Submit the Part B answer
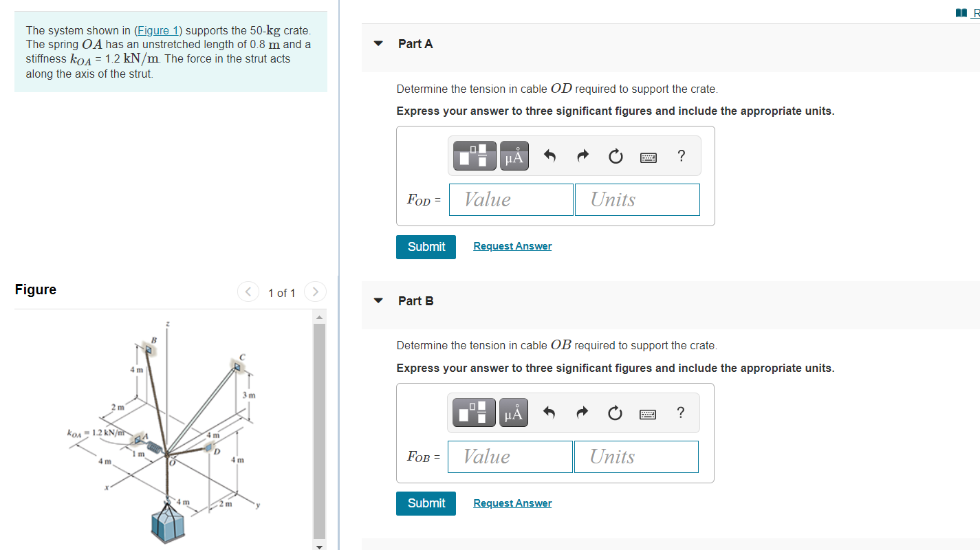980x550 pixels. [426, 503]
